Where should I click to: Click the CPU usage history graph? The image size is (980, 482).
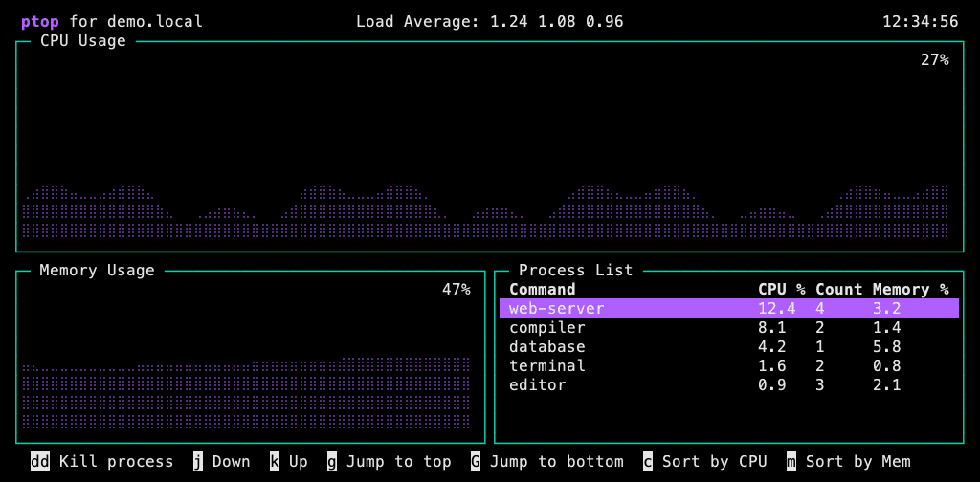coord(485,211)
